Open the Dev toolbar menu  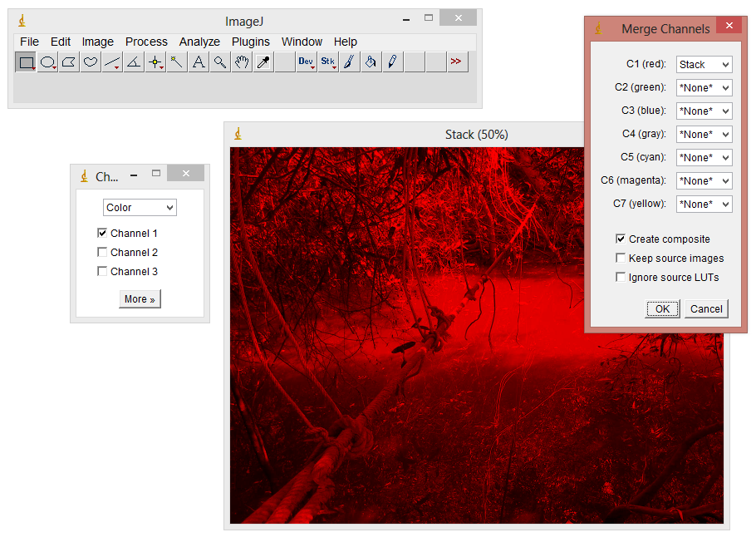point(306,62)
